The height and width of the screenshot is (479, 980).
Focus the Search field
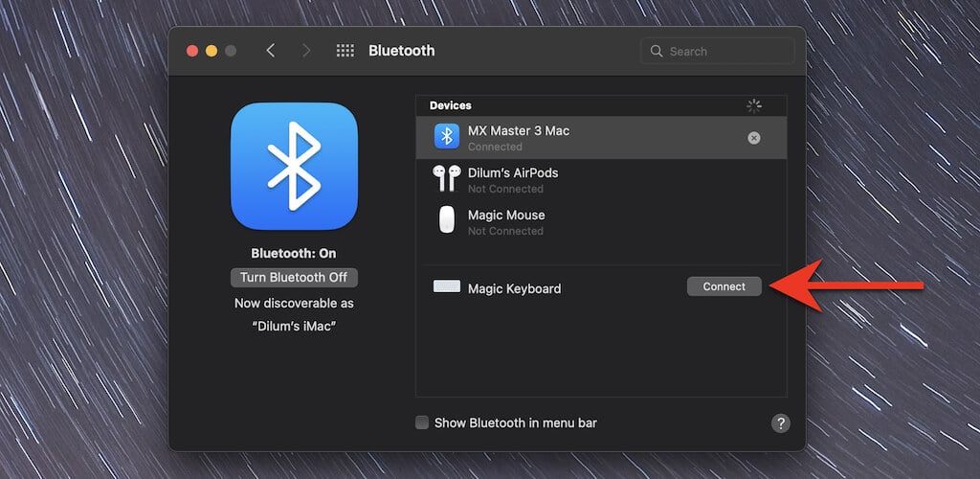pos(718,52)
